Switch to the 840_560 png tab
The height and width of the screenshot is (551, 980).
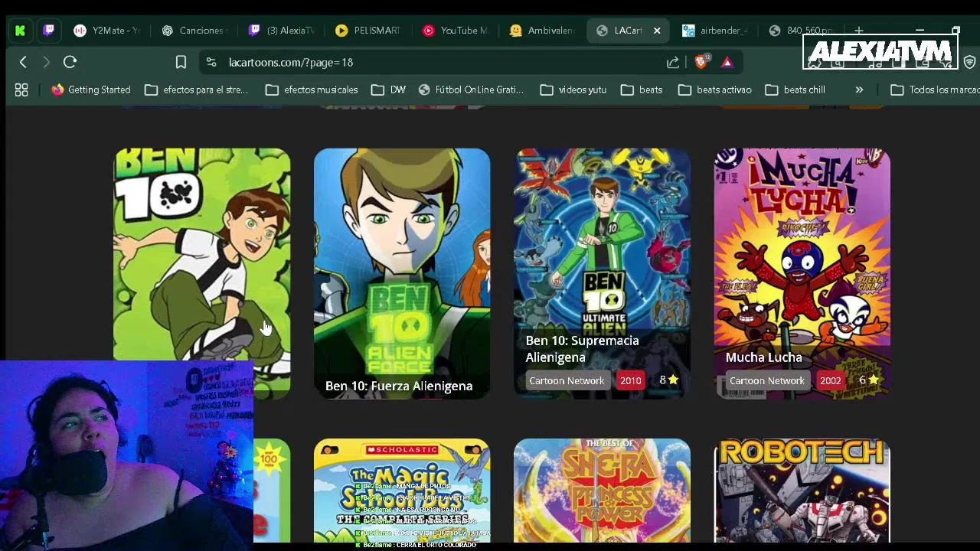(801, 31)
